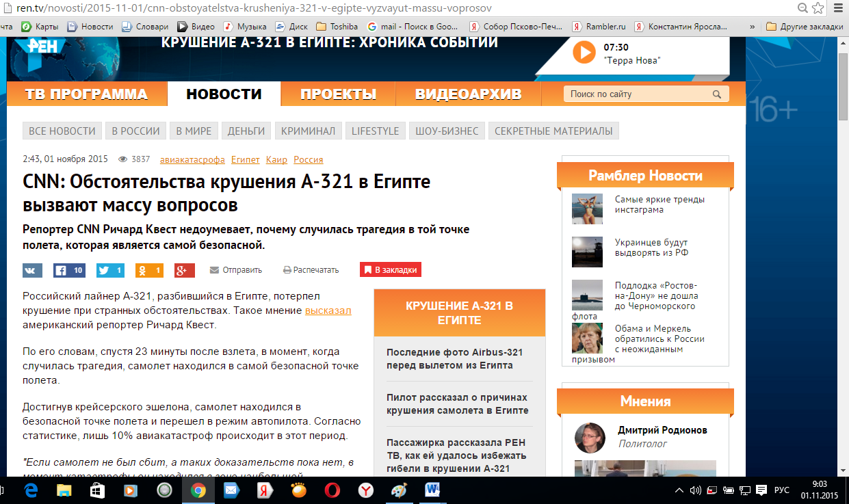The width and height of the screenshot is (849, 504).
Task: Open Дмитрий Родионов opinion author name
Action: pyautogui.click(x=662, y=430)
